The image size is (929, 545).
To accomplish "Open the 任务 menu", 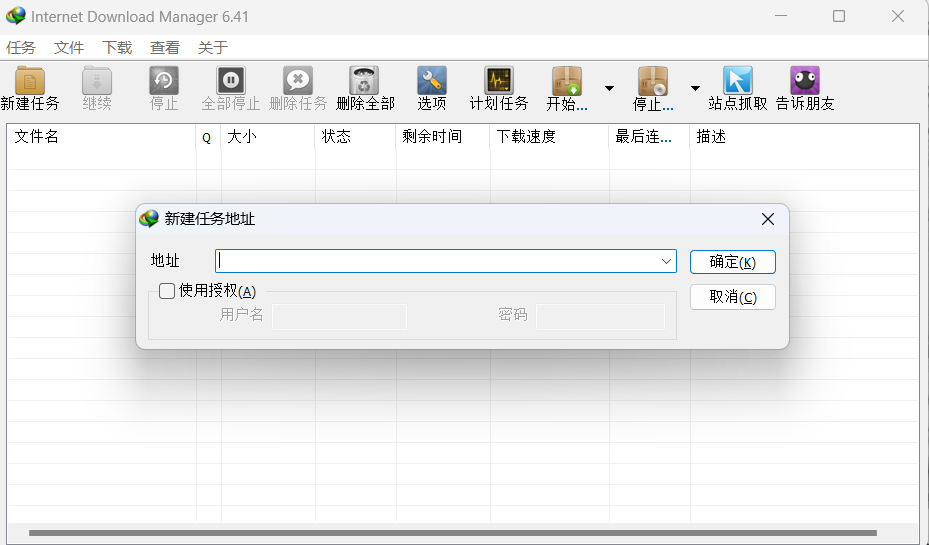I will tap(21, 47).
